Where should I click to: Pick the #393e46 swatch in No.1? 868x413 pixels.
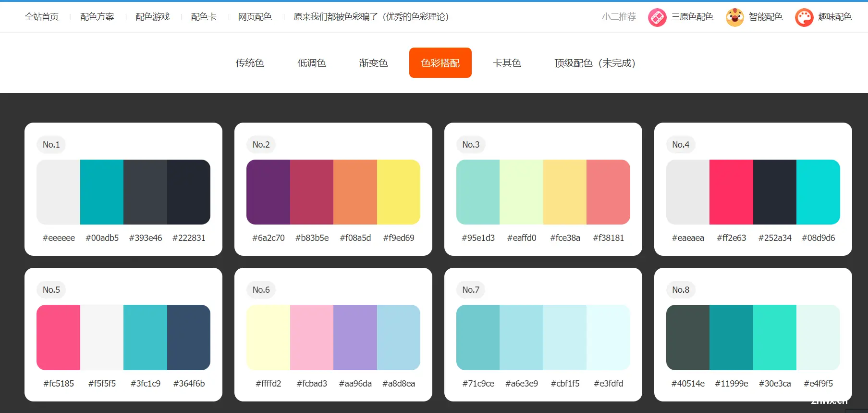point(145,192)
